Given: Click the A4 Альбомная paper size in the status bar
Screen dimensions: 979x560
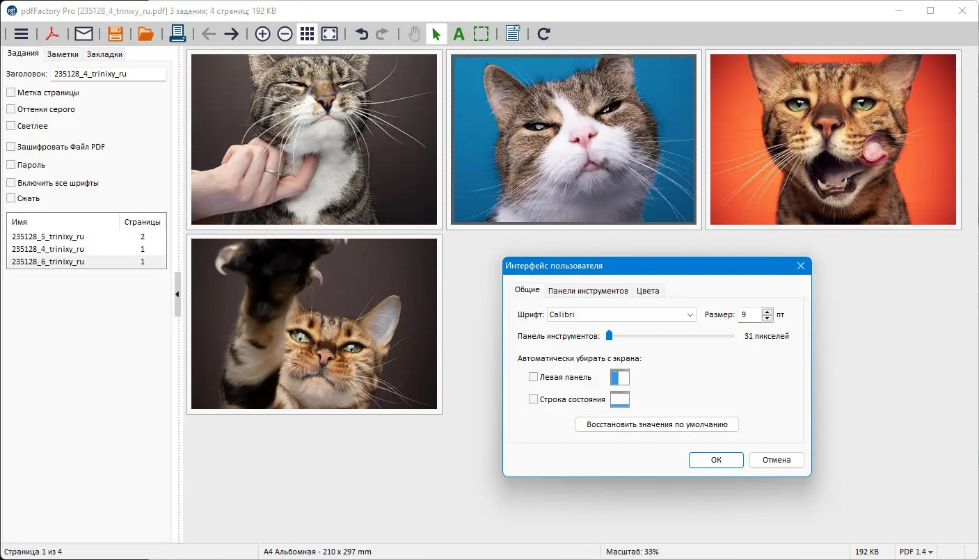Looking at the screenshot, I should 317,552.
